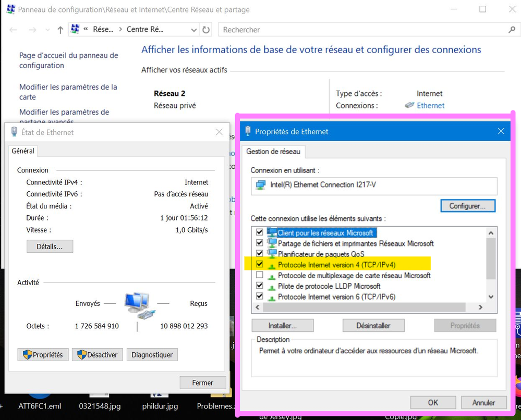Click the back arrow navigation icon
Image resolution: width=521 pixels, height=420 pixels.
click(x=13, y=30)
